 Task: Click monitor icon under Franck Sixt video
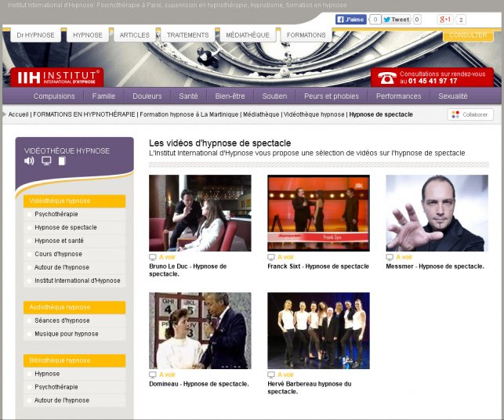coord(271,257)
